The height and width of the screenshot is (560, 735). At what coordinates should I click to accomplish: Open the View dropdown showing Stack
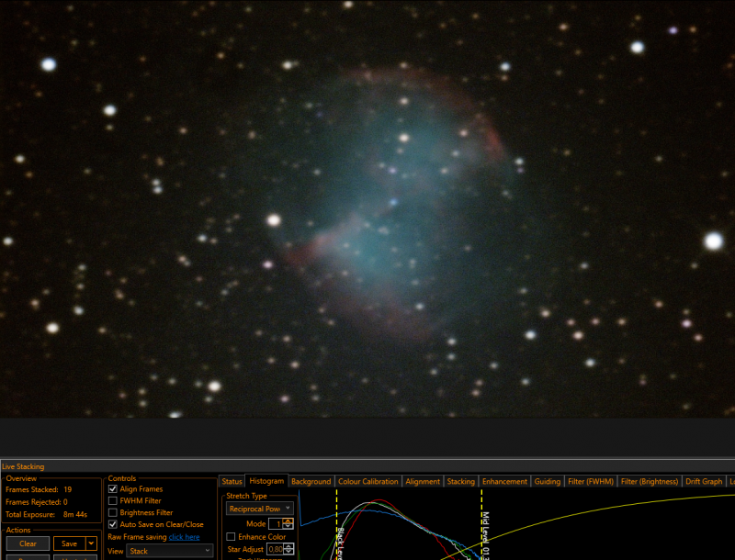[x=170, y=551]
